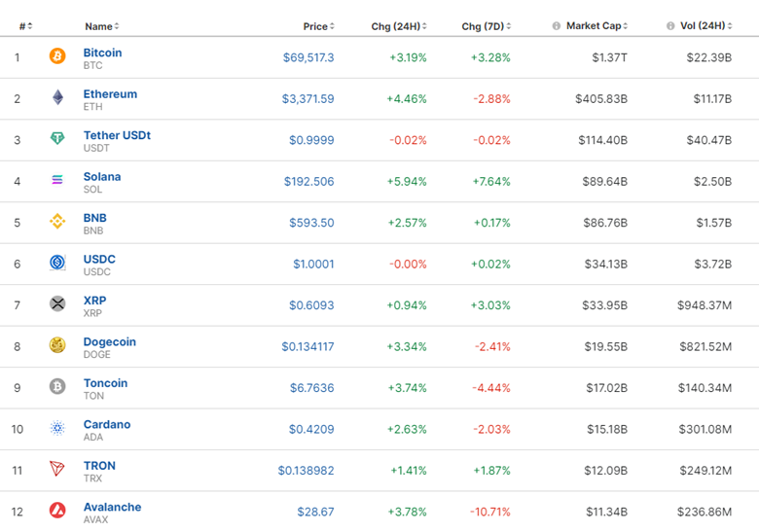This screenshot has height=532, width=759.
Task: Click the Solana logo icon
Action: (x=57, y=180)
